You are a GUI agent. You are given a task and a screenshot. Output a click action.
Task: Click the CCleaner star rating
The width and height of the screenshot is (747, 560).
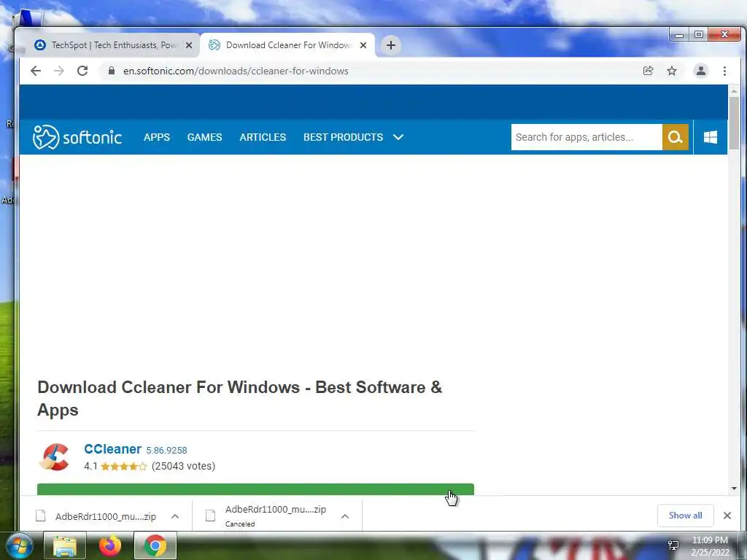124,466
